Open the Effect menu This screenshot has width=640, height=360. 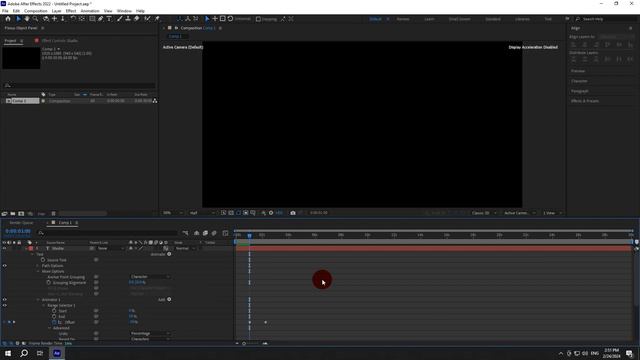pyautogui.click(x=71, y=11)
